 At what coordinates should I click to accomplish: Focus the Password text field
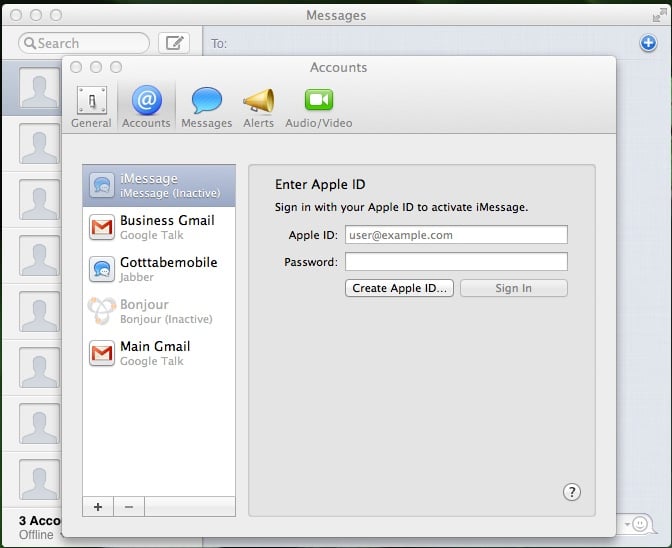click(x=456, y=262)
